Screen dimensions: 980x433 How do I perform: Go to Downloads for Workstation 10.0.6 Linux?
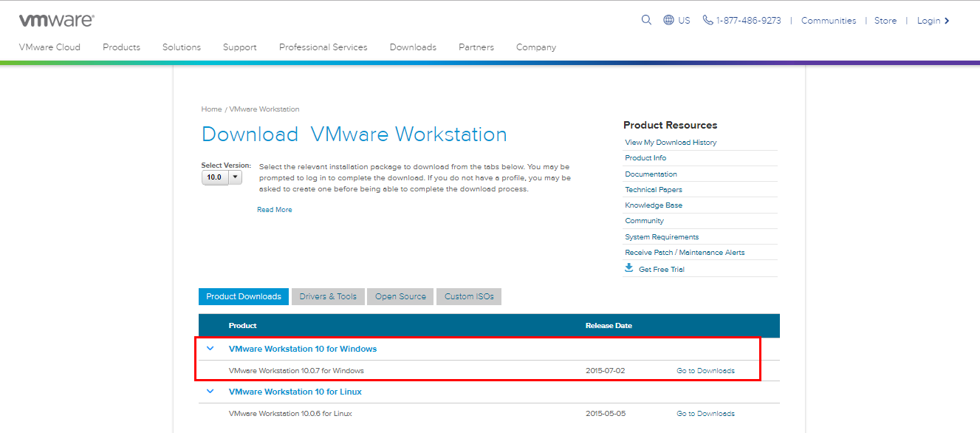click(x=705, y=414)
